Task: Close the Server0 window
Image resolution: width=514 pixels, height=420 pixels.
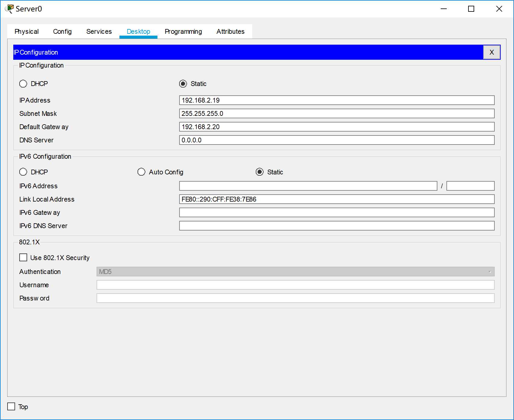Action: (x=499, y=9)
